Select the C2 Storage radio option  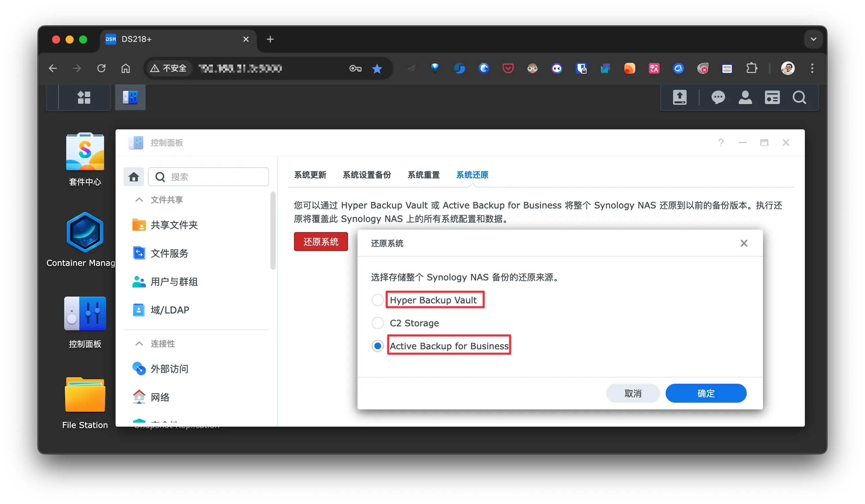click(x=377, y=323)
